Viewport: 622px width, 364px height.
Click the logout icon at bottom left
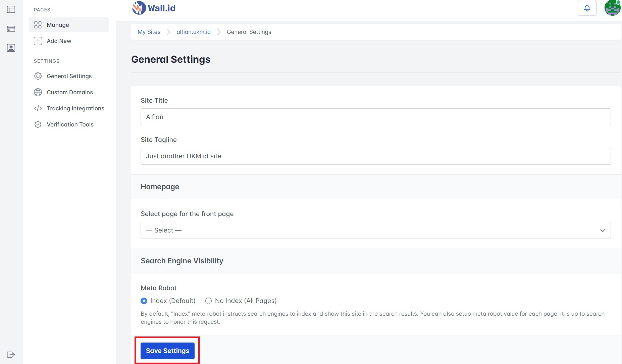point(11,354)
